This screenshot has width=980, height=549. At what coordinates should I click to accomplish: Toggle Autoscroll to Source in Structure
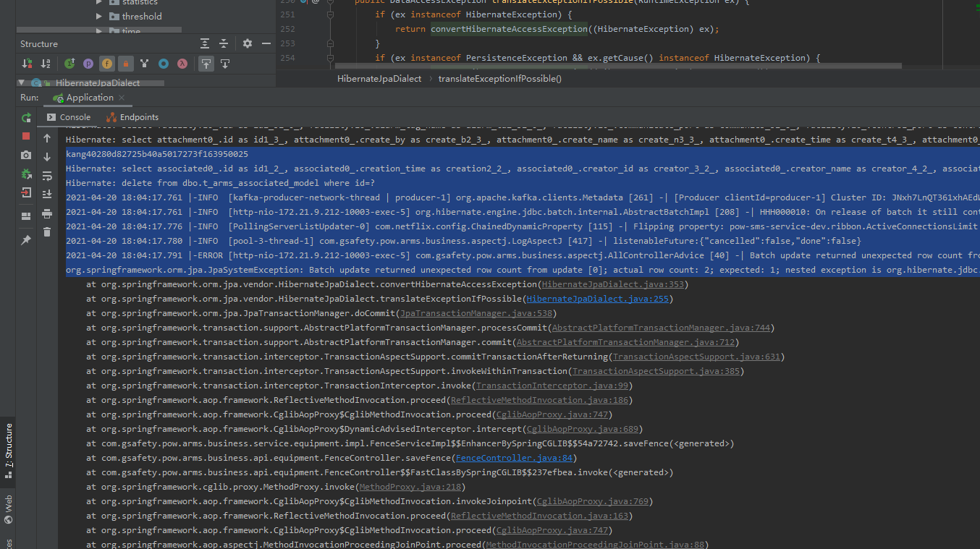[x=206, y=64]
